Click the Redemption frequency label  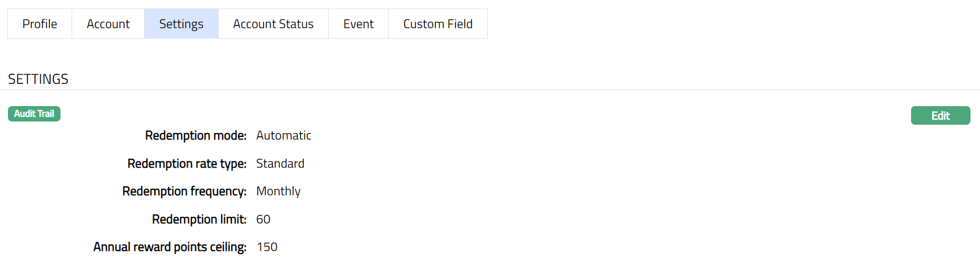tap(184, 191)
